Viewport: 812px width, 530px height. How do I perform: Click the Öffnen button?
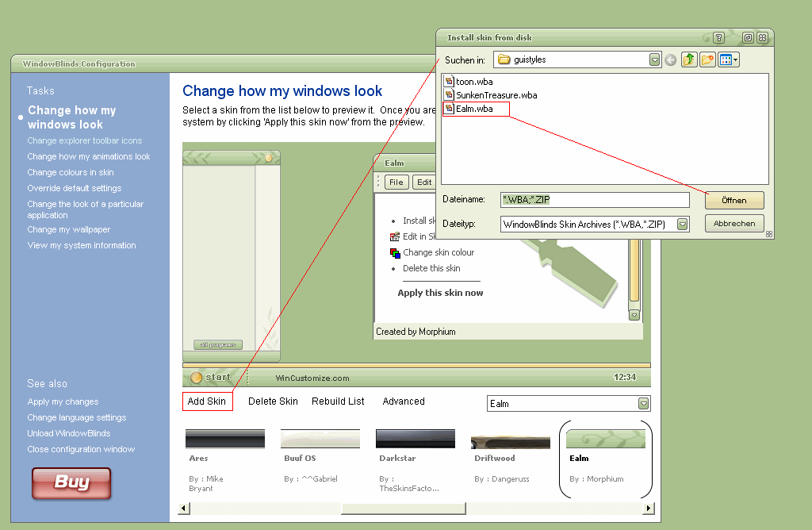pyautogui.click(x=734, y=200)
